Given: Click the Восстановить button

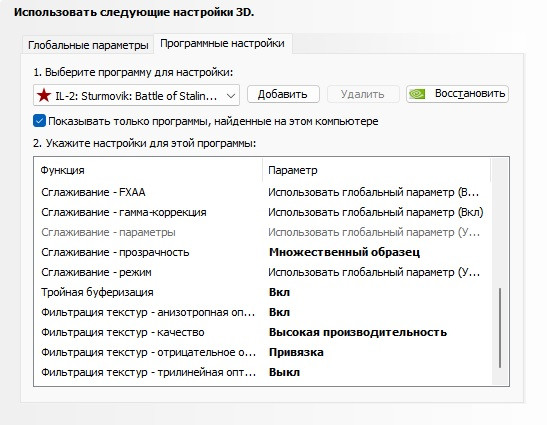Looking at the screenshot, I should click(x=457, y=94).
